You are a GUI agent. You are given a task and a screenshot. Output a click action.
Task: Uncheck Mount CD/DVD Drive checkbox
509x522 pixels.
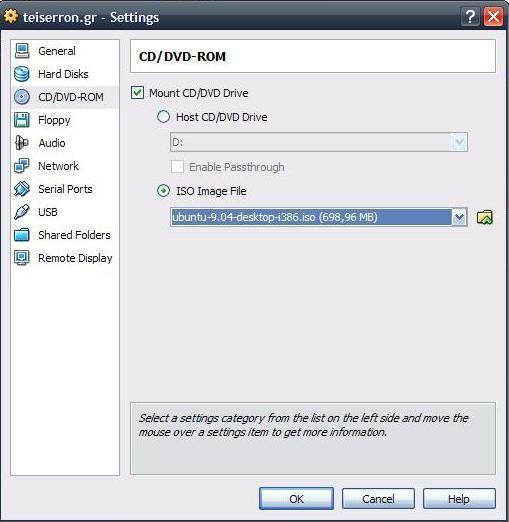pyautogui.click(x=137, y=93)
